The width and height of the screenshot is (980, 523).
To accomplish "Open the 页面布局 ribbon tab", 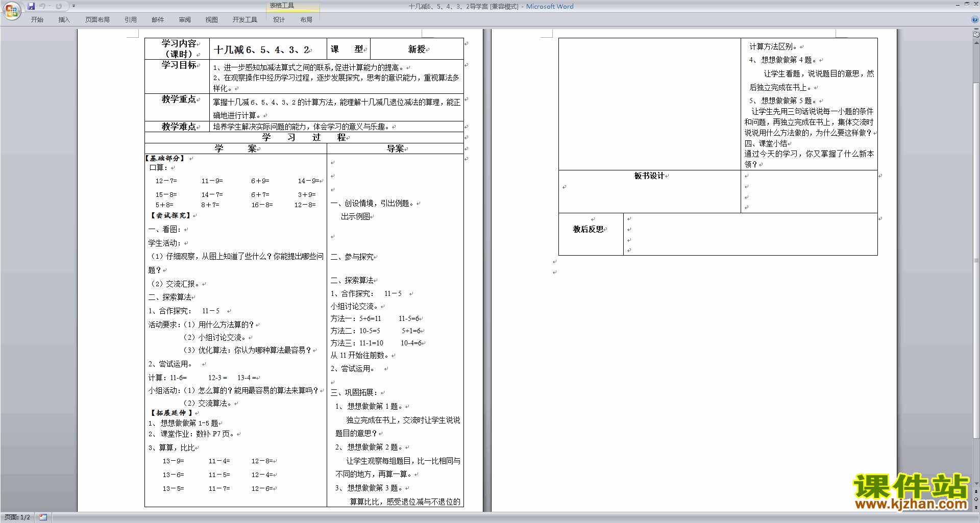I will coord(97,19).
